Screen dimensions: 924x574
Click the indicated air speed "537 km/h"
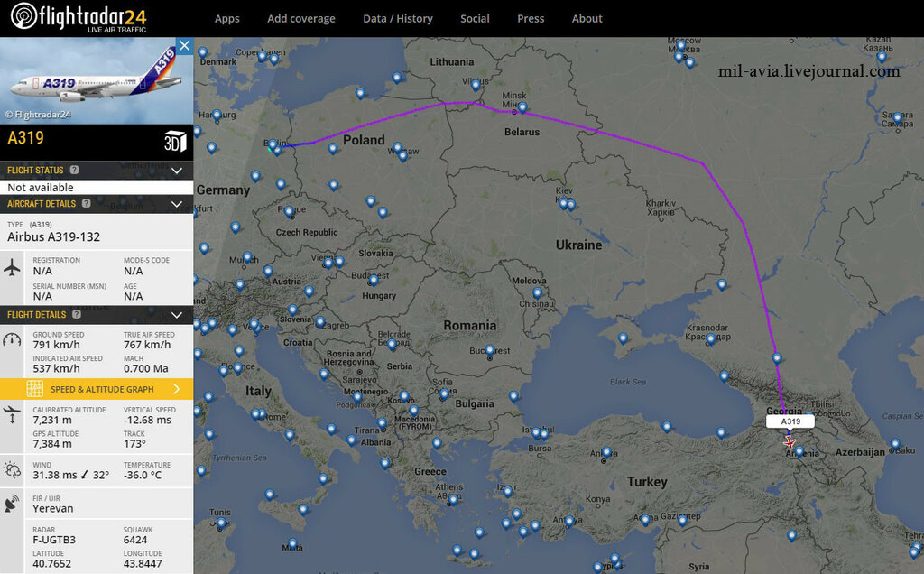coord(57,368)
